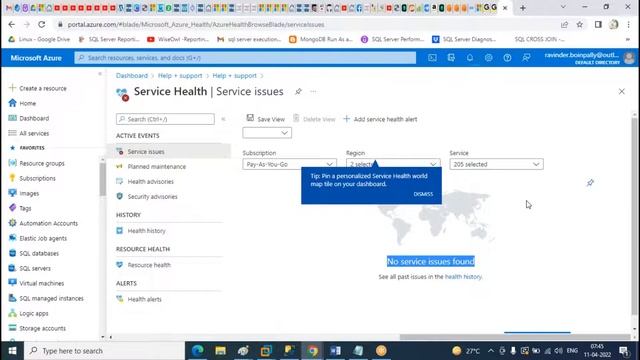This screenshot has height=360, width=640.
Task: Open the Help question mark icon
Action: point(507,58)
